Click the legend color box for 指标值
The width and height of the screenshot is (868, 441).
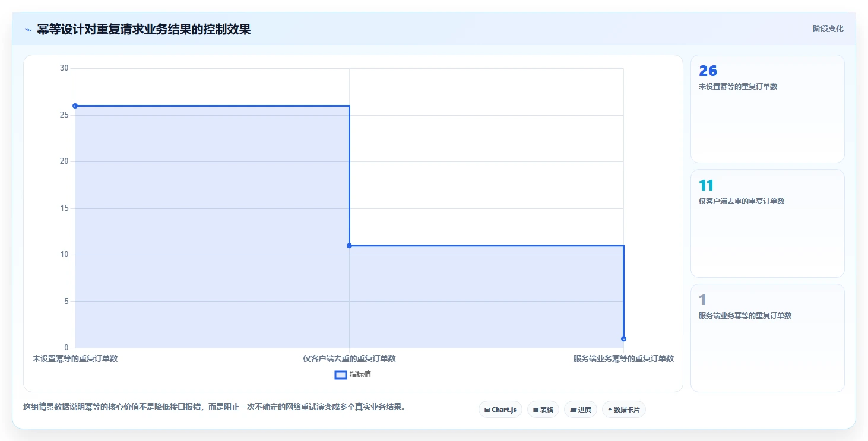[341, 375]
